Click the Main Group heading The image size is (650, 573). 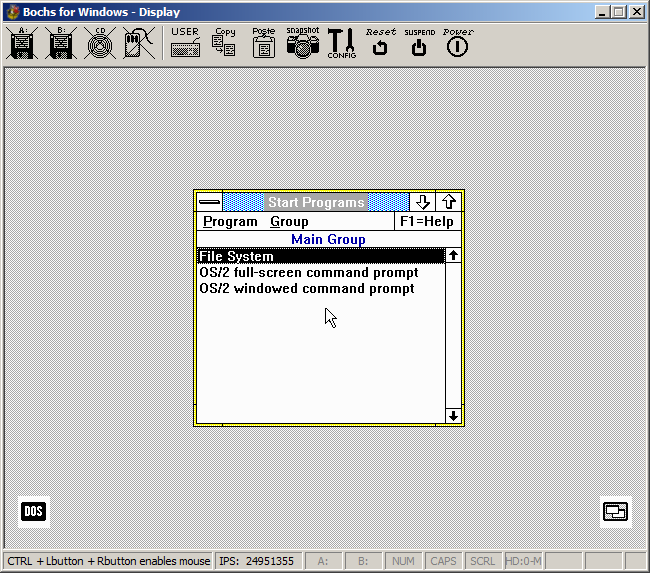coord(328,239)
